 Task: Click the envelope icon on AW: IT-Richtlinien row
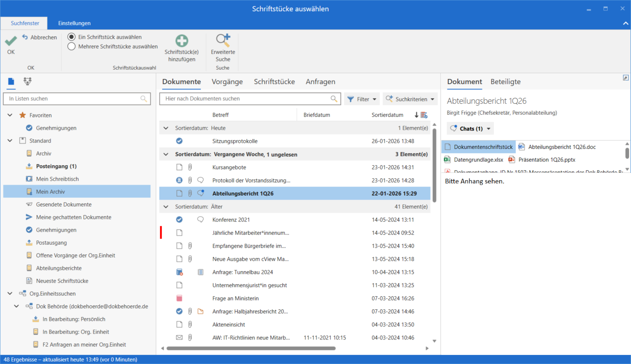(x=179, y=338)
